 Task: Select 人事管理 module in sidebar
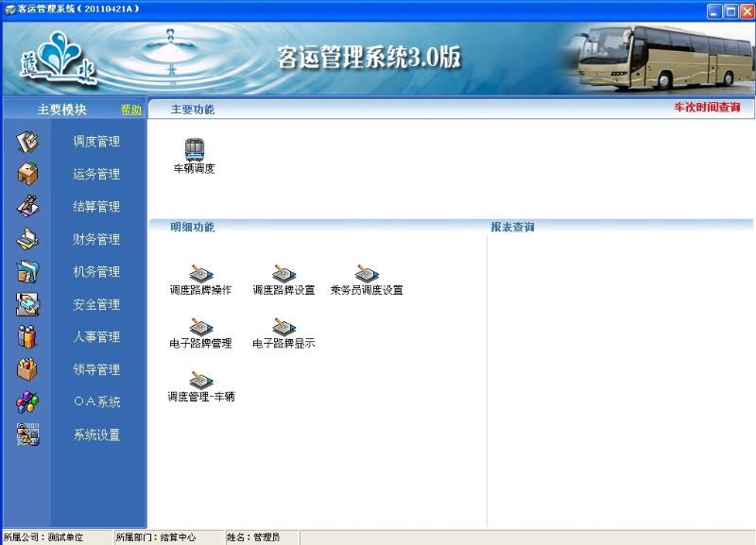click(96, 337)
